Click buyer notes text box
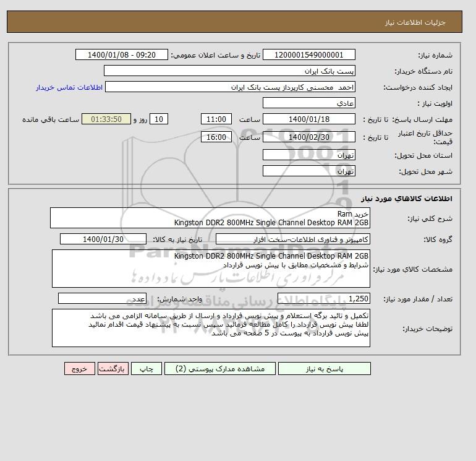476x461 pixels. coord(211,328)
